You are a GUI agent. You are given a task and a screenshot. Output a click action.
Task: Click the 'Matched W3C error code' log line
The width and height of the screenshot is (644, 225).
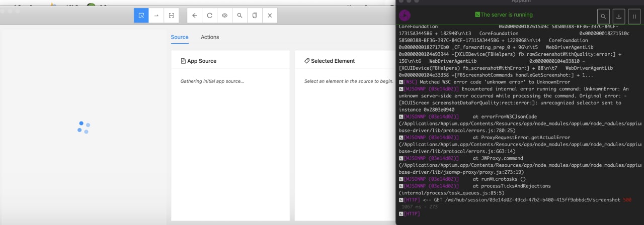click(x=484, y=82)
